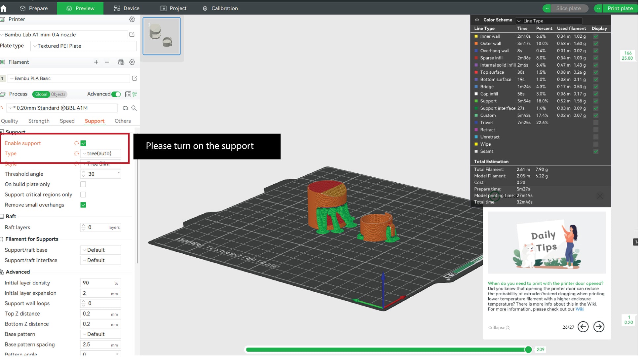Toggle the Advanced mode switch

[x=116, y=94]
